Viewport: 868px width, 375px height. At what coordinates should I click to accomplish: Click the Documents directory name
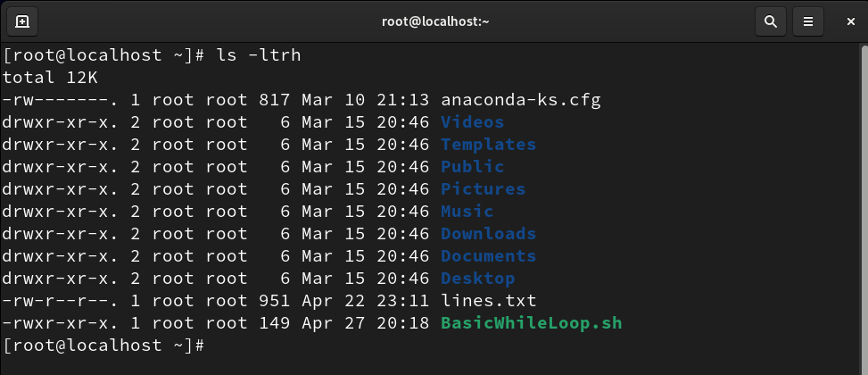(489, 256)
